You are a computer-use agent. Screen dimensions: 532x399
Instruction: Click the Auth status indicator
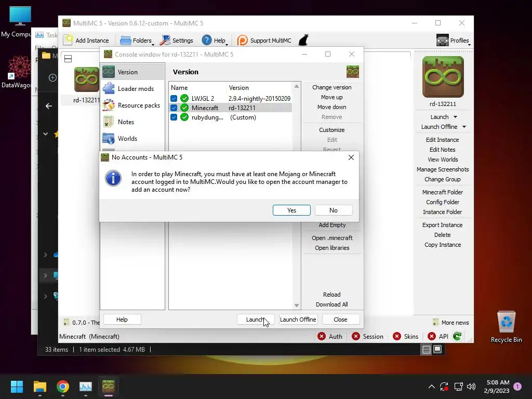(x=330, y=336)
